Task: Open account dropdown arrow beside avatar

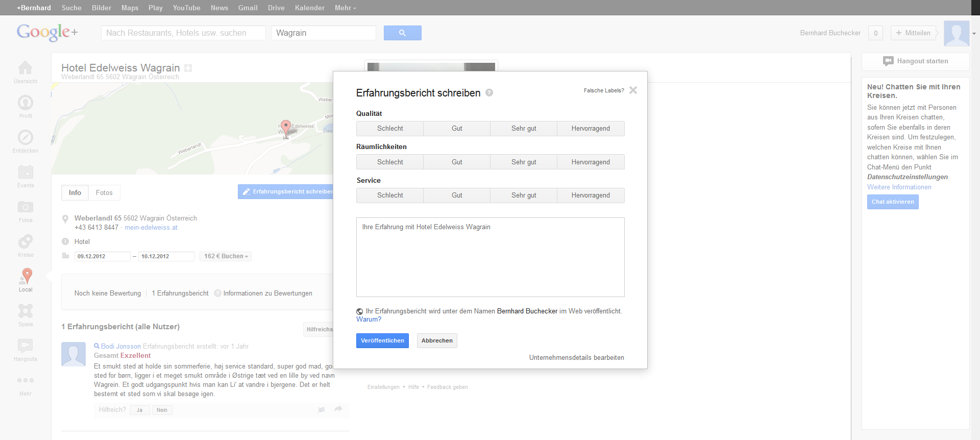Action: (x=974, y=34)
